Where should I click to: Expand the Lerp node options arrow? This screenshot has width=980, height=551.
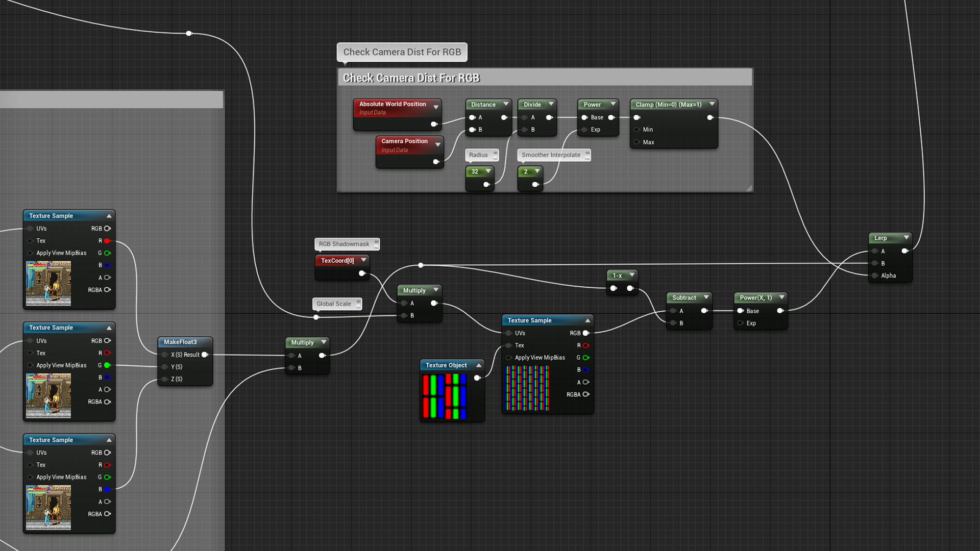point(906,238)
